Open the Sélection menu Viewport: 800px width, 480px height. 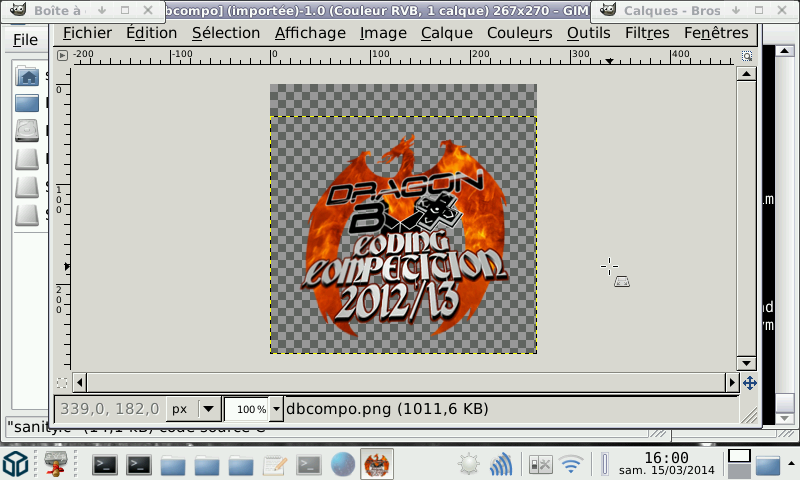pyautogui.click(x=226, y=33)
